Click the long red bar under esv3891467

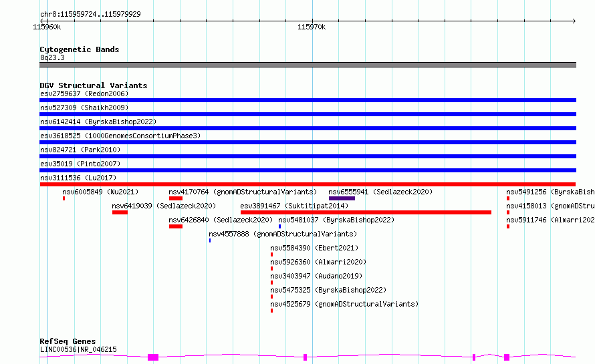pos(366,212)
